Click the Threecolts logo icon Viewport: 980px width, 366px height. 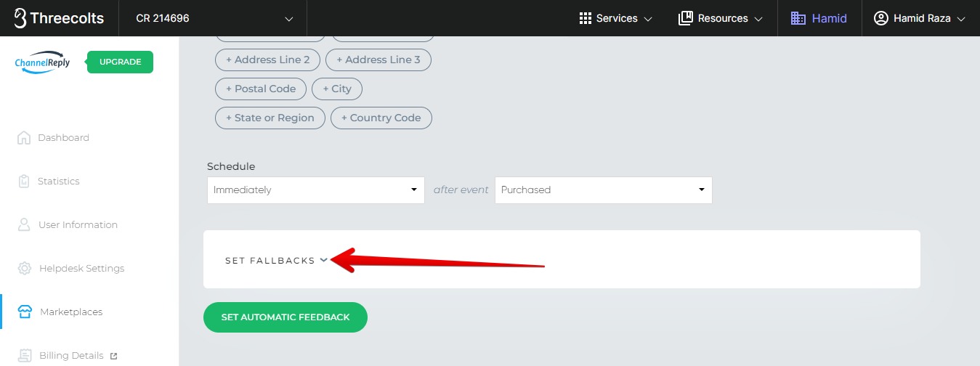20,18
